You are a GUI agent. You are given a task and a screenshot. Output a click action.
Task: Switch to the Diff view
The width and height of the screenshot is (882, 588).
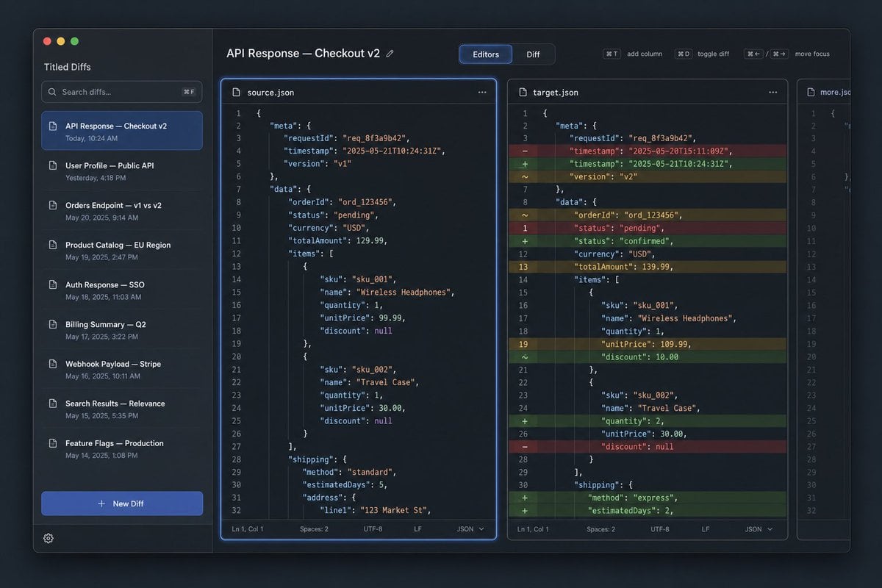click(533, 54)
